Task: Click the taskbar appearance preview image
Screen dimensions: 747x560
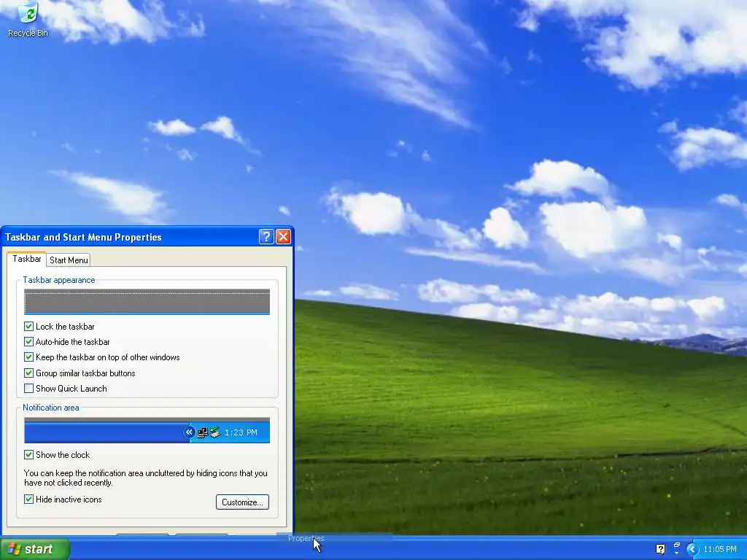Action: [147, 301]
